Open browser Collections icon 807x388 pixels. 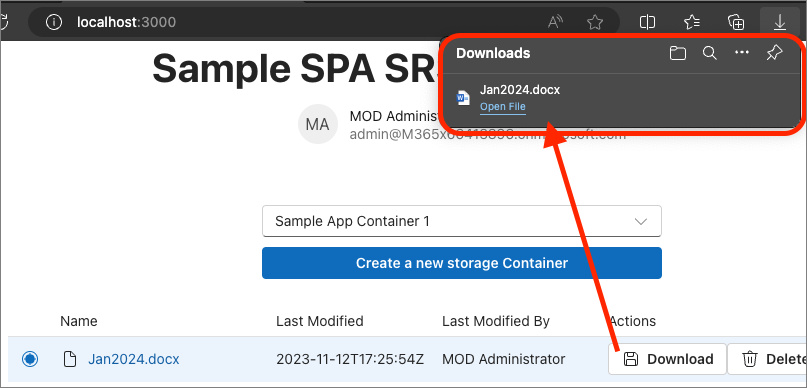click(x=736, y=22)
